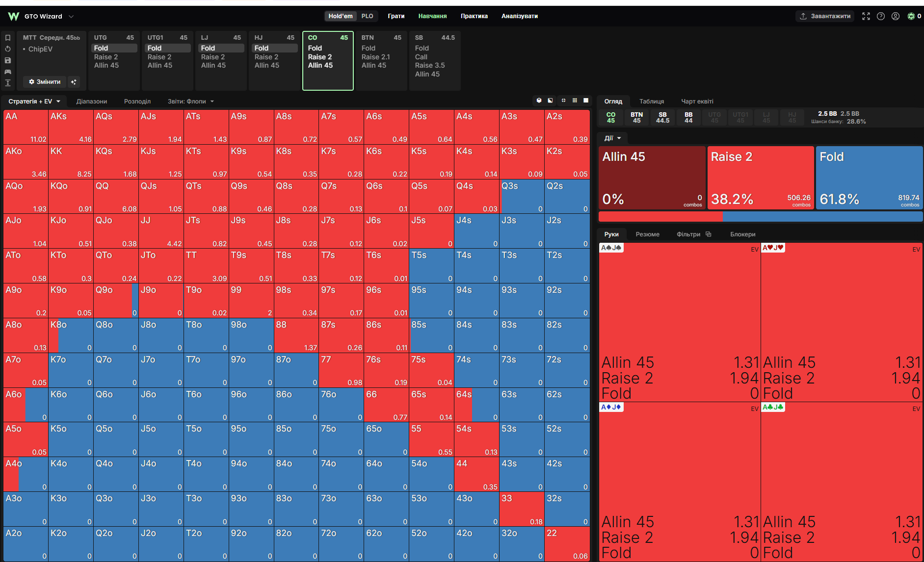
Task: Select the BTN 45 position chip
Action: (x=636, y=118)
